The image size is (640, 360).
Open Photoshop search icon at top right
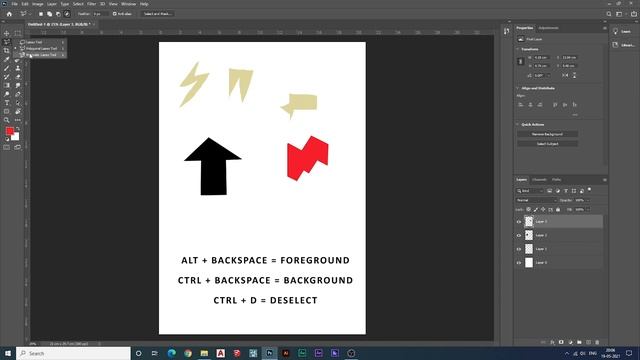pos(609,14)
